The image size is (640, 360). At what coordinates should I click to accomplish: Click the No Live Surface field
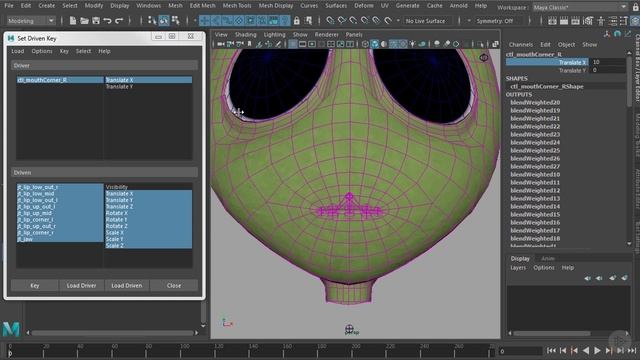428,21
